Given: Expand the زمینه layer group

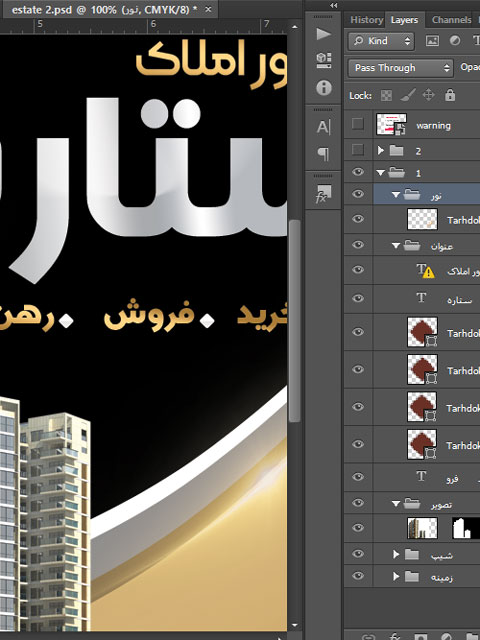Looking at the screenshot, I should [396, 576].
